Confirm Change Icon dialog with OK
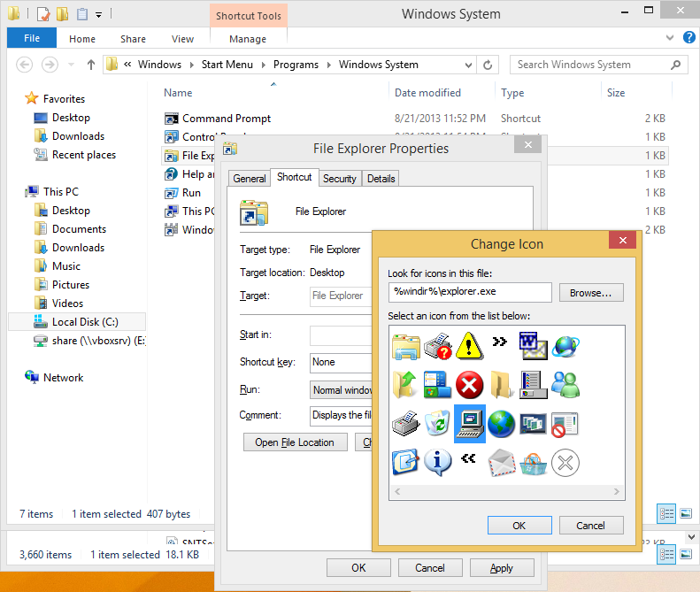The image size is (700, 592). coord(519,526)
